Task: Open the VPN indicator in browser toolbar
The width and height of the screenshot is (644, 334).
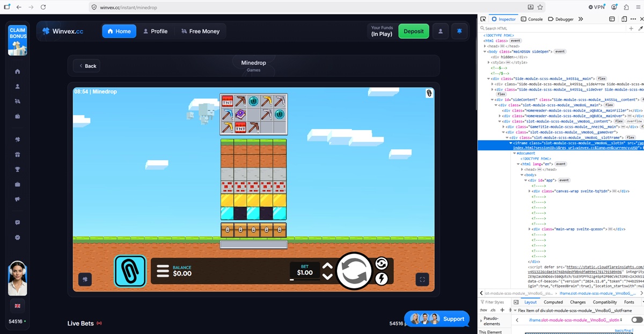Action: 597,7
